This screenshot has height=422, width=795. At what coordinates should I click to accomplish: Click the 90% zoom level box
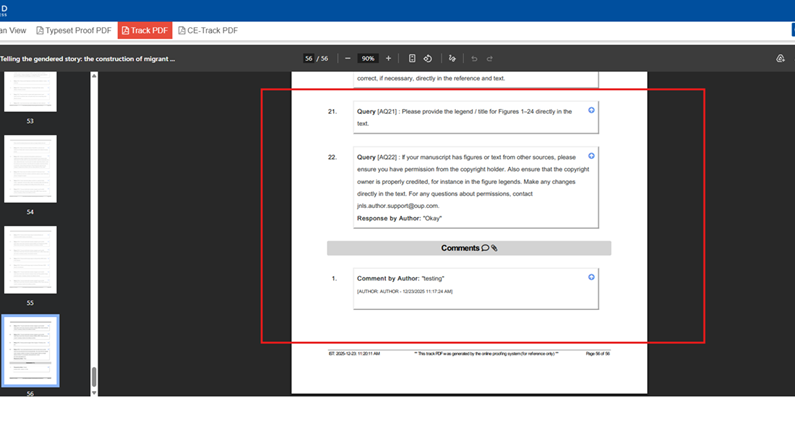[368, 59]
